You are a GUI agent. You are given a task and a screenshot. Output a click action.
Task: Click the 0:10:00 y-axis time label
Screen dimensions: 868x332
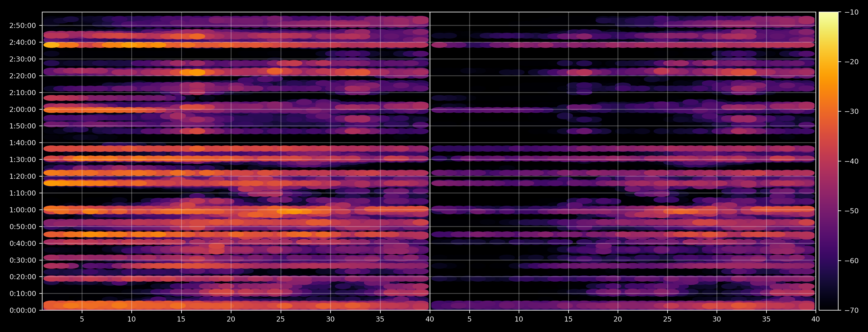pos(23,294)
